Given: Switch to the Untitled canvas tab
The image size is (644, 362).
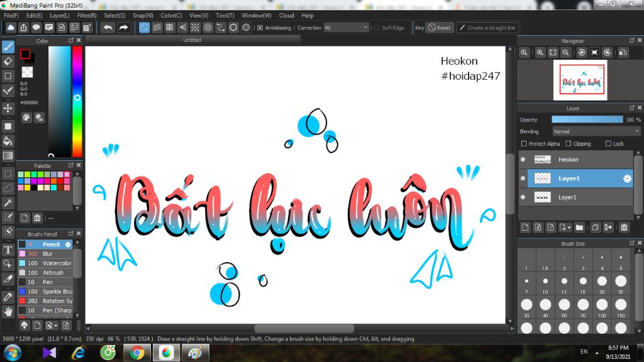Looking at the screenshot, I should pos(192,40).
